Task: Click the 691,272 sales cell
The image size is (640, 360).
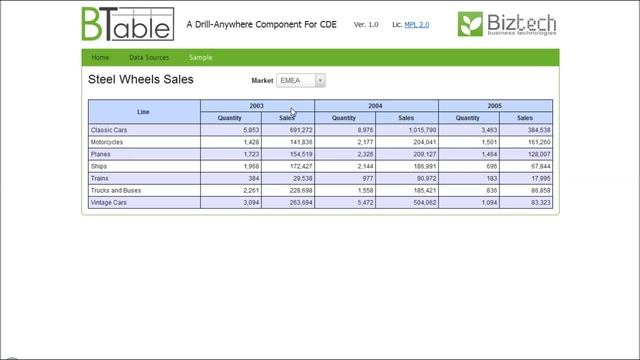Action: click(288, 130)
